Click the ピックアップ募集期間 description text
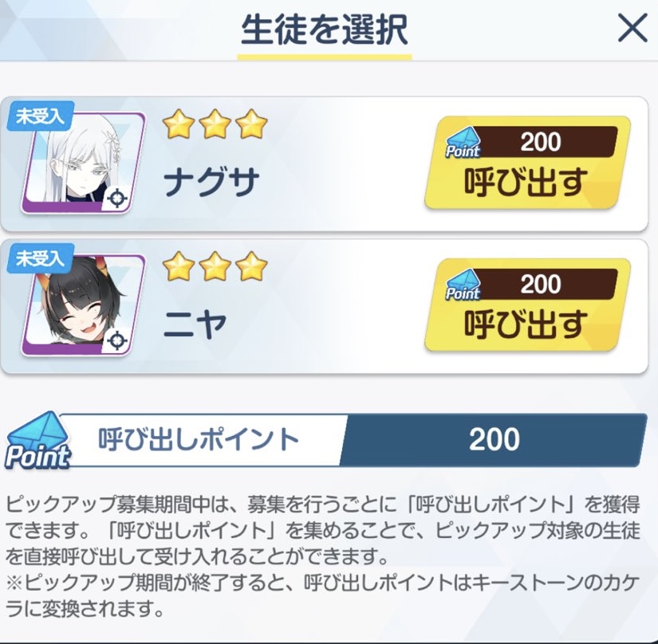 click(x=323, y=556)
